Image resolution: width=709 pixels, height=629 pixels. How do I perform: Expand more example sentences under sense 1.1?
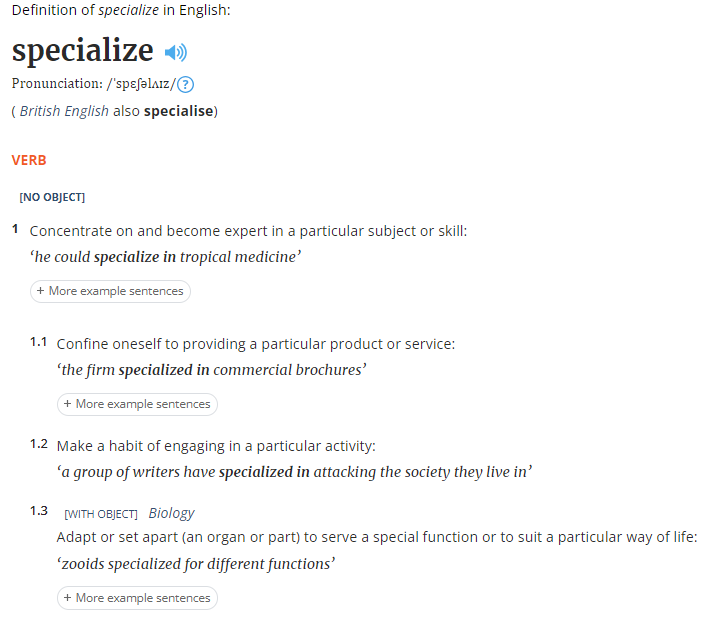[x=137, y=404]
